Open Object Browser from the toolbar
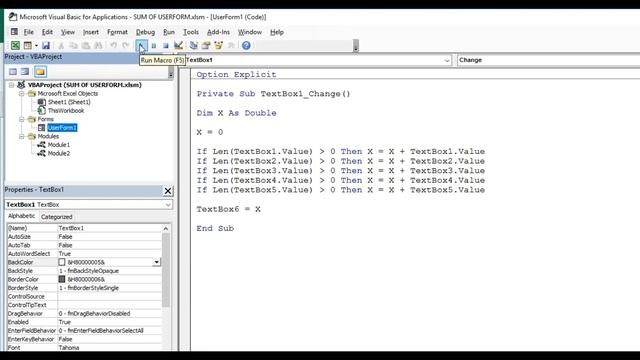This screenshot has width=640, height=360. pyautogui.click(x=218, y=45)
